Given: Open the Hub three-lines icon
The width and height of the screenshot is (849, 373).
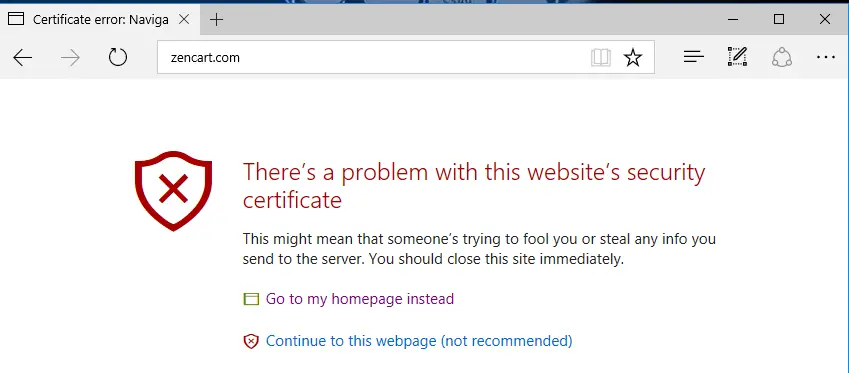Looking at the screenshot, I should [x=694, y=57].
